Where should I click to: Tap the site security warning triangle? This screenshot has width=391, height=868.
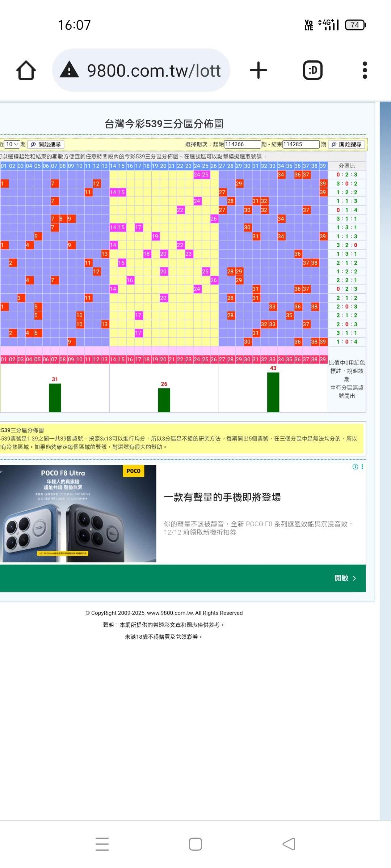(x=69, y=70)
